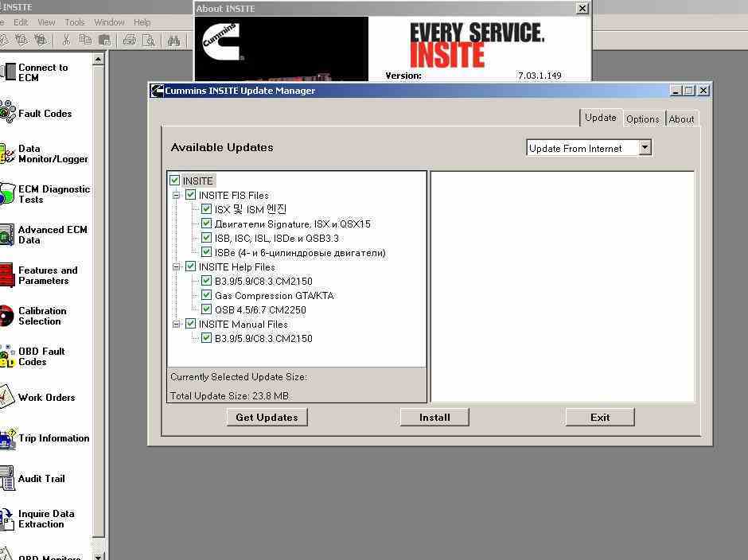
Task: Collapse the INSITE Help Files branch
Action: (177, 266)
